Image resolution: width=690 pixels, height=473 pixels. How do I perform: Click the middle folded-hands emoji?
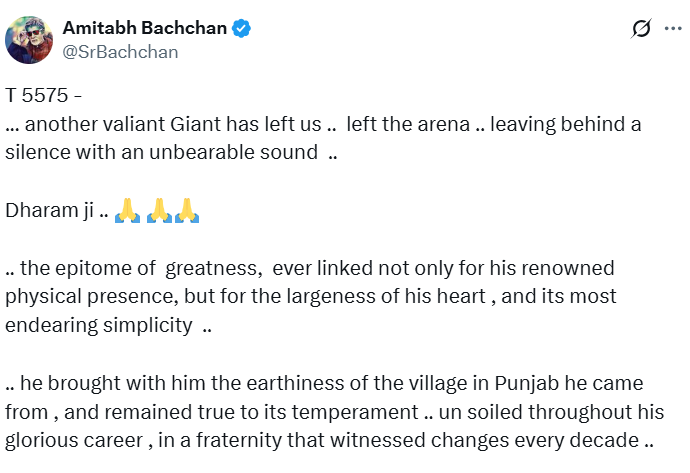point(160,211)
